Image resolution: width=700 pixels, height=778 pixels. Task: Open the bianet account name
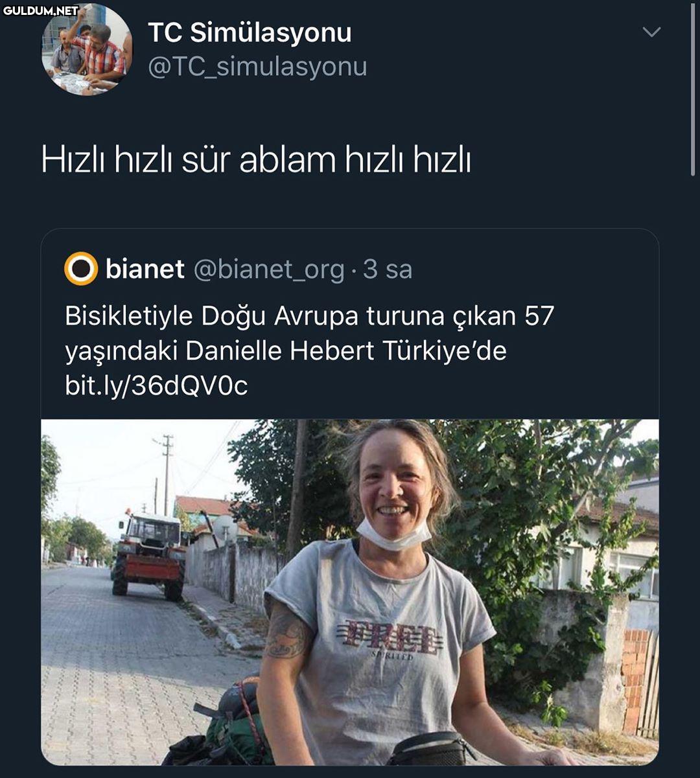(145, 269)
